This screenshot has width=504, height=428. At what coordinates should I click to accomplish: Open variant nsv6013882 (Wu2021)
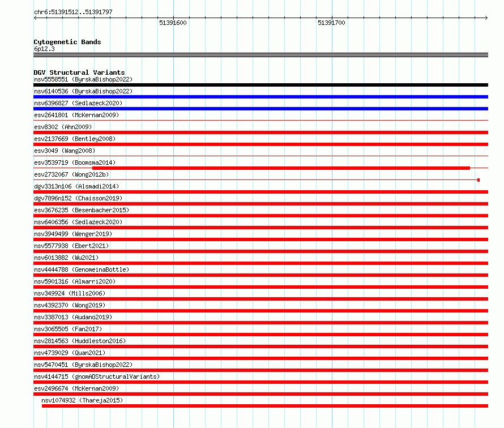pos(66,258)
